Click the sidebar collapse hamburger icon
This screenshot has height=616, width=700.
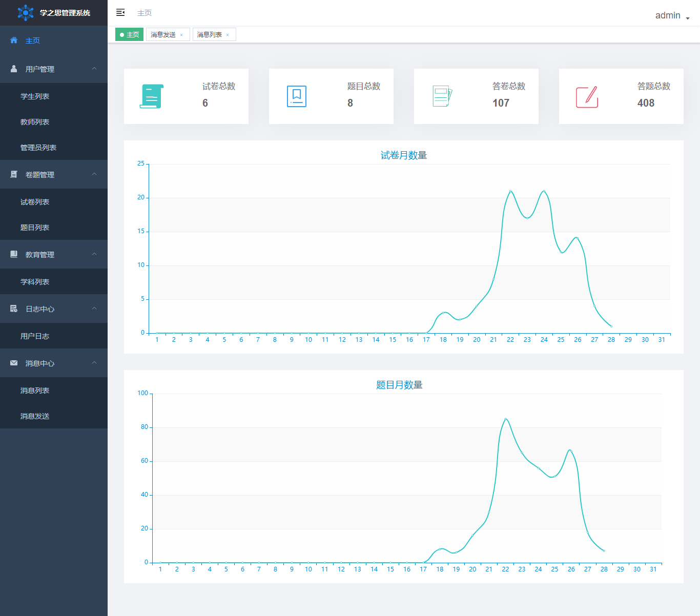tap(120, 12)
